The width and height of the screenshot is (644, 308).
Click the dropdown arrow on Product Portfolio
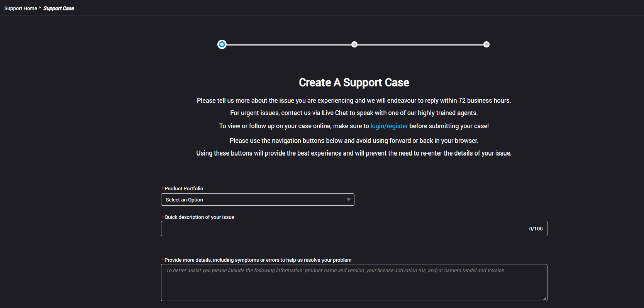point(348,200)
